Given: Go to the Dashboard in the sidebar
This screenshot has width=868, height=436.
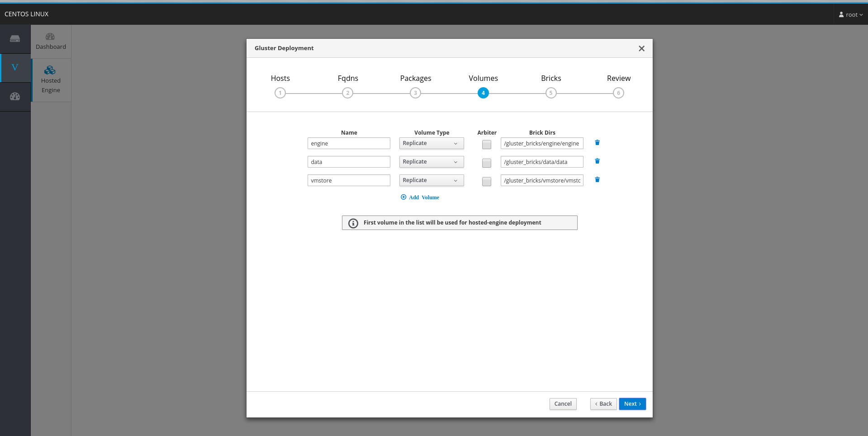Looking at the screenshot, I should pos(51,42).
